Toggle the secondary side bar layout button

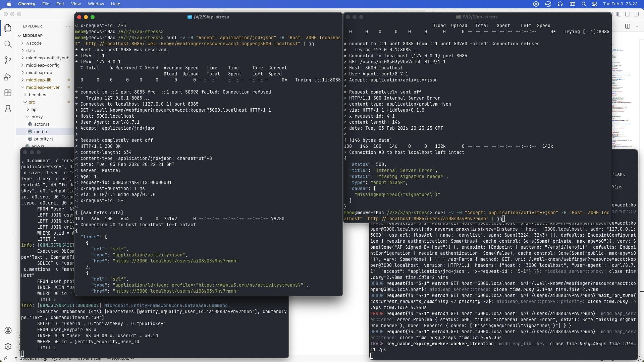(636, 14)
